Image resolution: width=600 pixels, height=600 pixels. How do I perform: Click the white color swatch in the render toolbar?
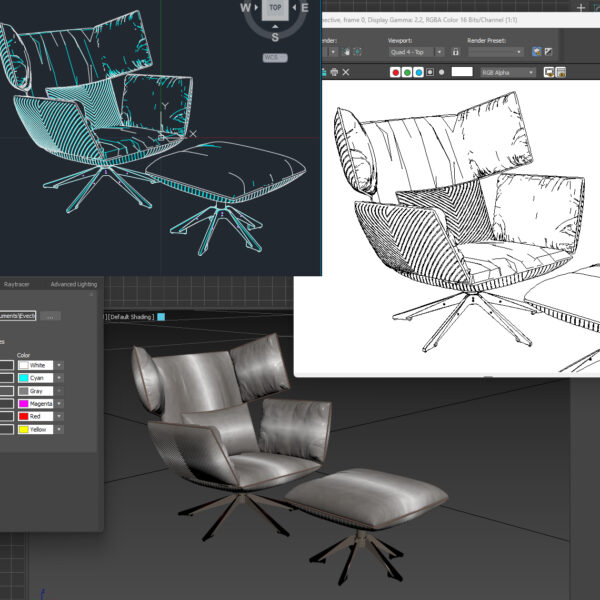coord(462,72)
